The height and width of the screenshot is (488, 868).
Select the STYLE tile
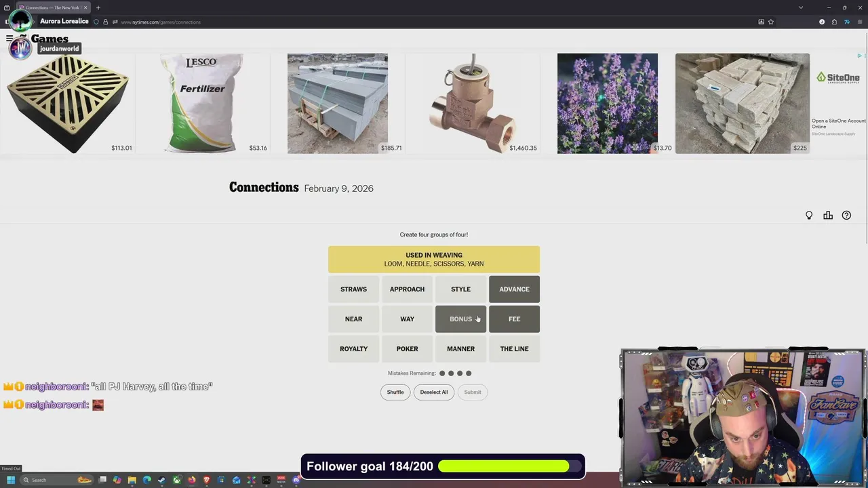[x=460, y=289]
